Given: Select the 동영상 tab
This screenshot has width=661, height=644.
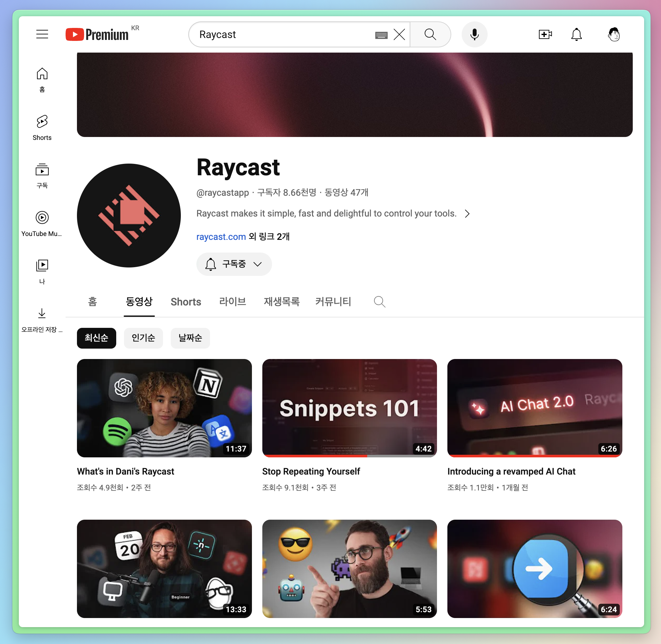Looking at the screenshot, I should point(139,301).
